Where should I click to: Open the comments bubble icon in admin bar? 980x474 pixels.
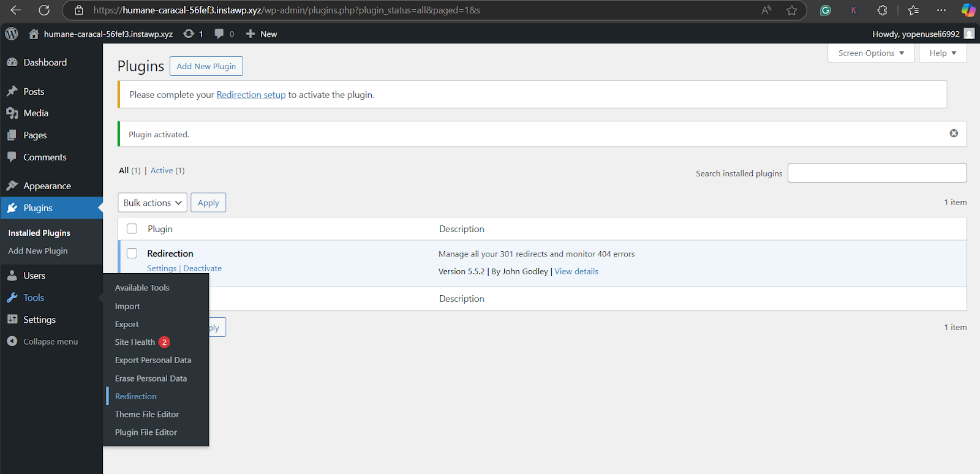point(224,34)
